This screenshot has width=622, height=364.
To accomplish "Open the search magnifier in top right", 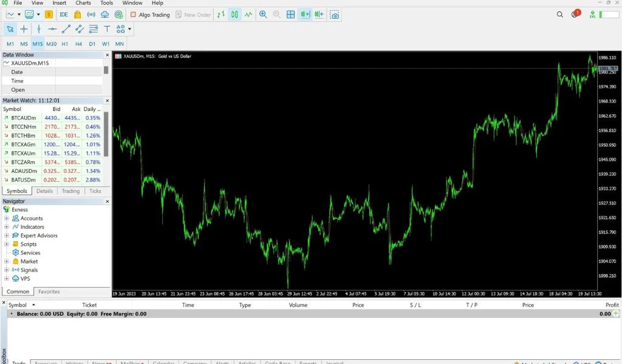I will [560, 15].
